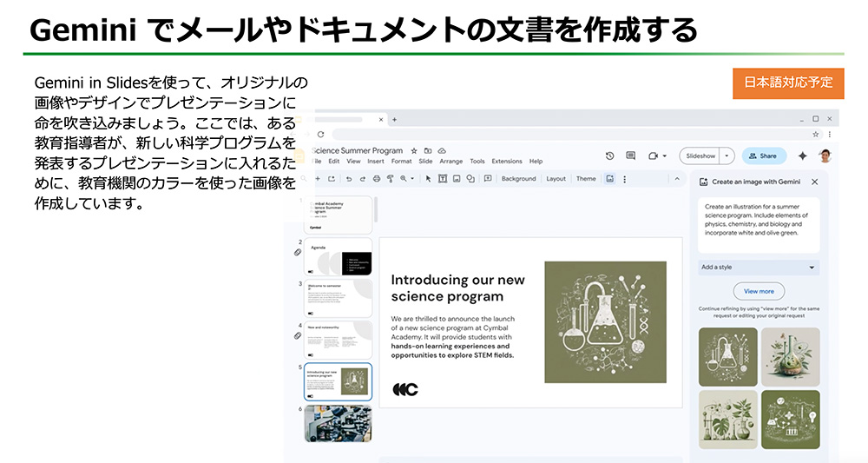
Task: Select the Text box tool
Action: [x=443, y=179]
